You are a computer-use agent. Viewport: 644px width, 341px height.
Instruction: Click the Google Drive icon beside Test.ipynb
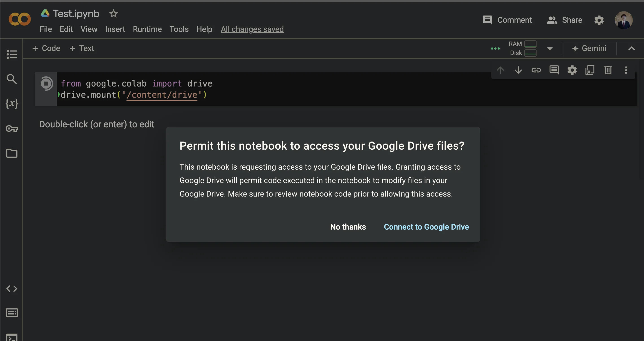(x=45, y=13)
